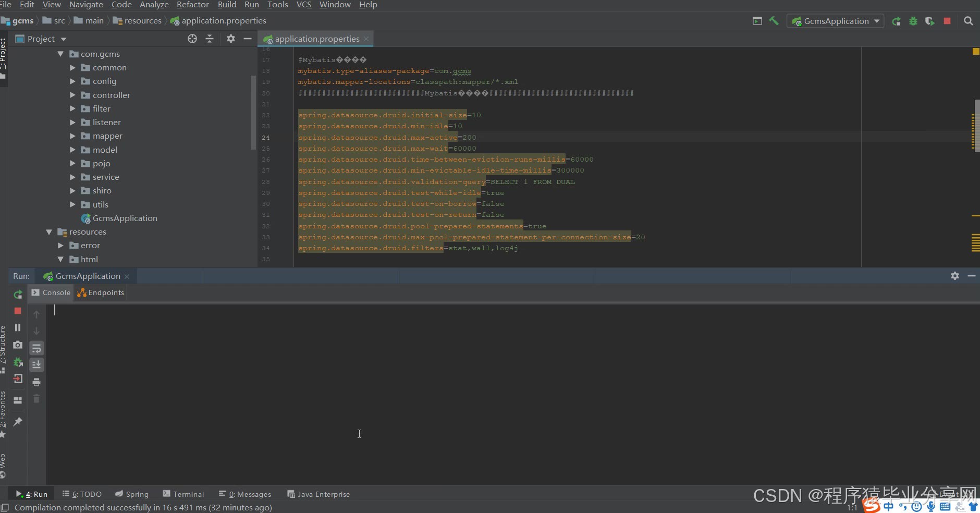Viewport: 980px width, 513px height.
Task: Rerun GcmsApplication from the Run panel
Action: coord(18,295)
